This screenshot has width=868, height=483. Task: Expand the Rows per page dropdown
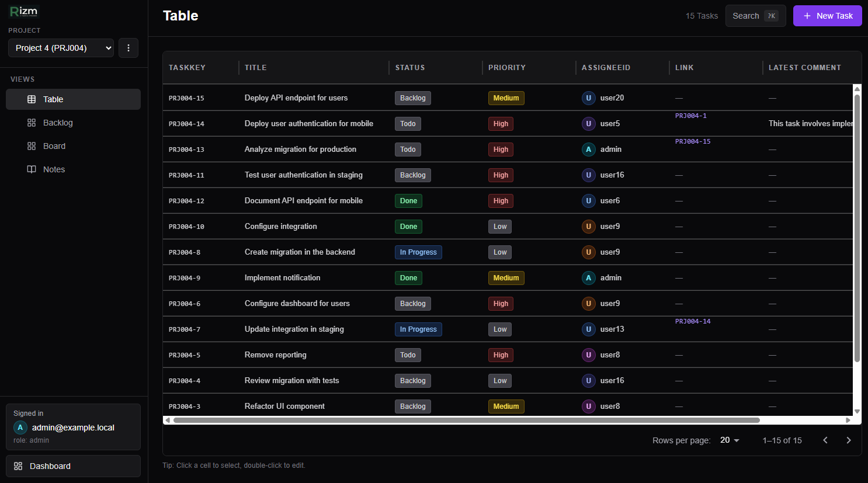[x=730, y=440]
